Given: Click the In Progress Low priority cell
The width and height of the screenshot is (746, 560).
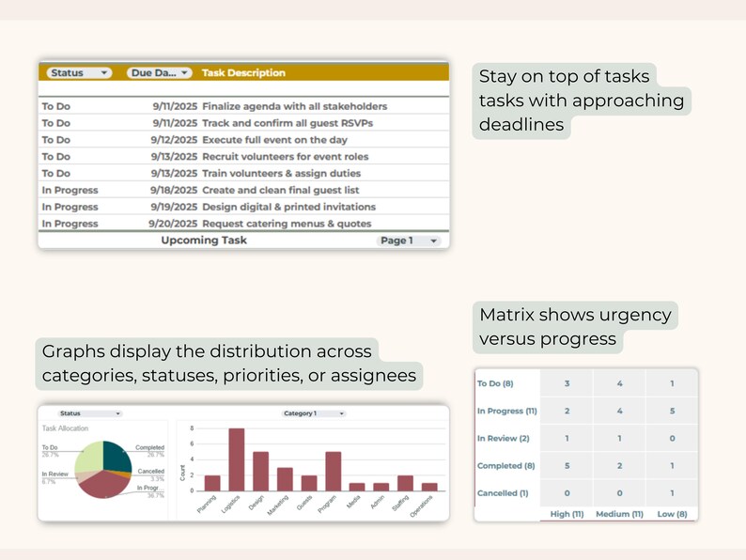Looking at the screenshot, I should (673, 411).
